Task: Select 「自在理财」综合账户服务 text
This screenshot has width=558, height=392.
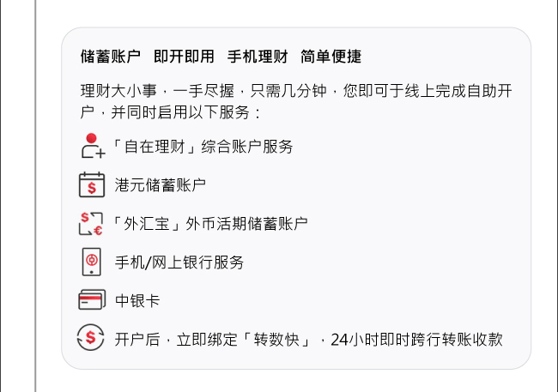Action: [202, 147]
